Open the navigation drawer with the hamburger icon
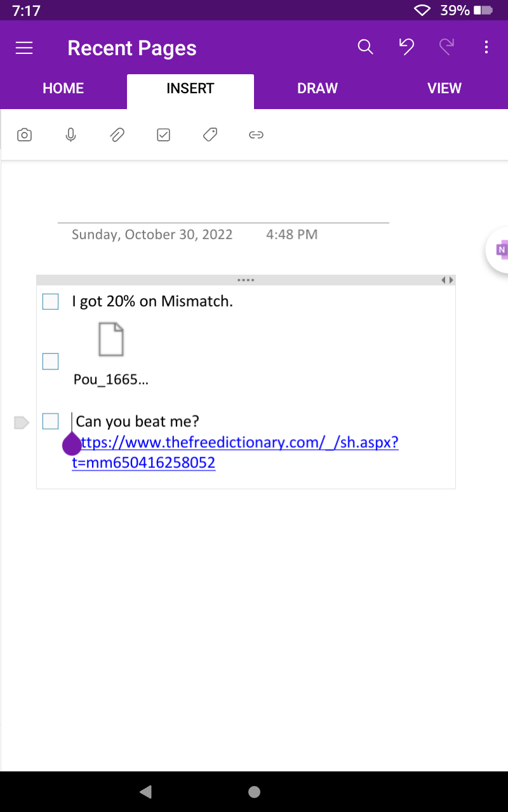Image resolution: width=508 pixels, height=812 pixels. tap(24, 48)
